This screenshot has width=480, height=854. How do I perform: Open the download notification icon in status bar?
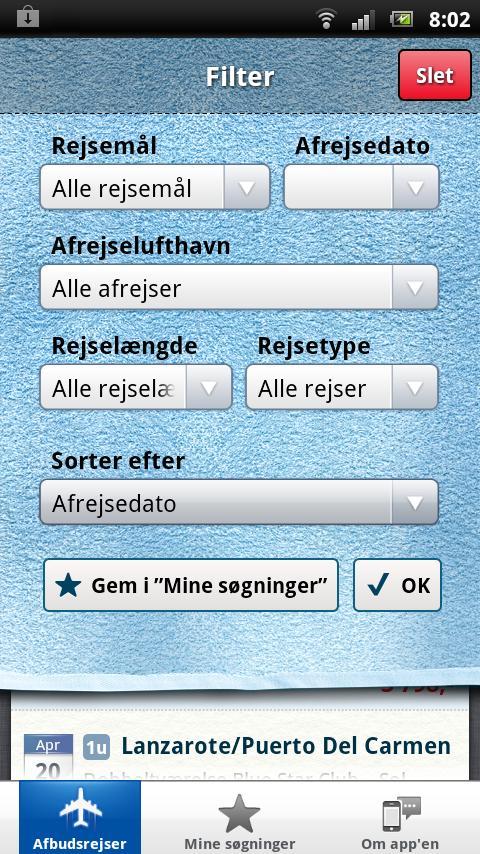click(28, 18)
